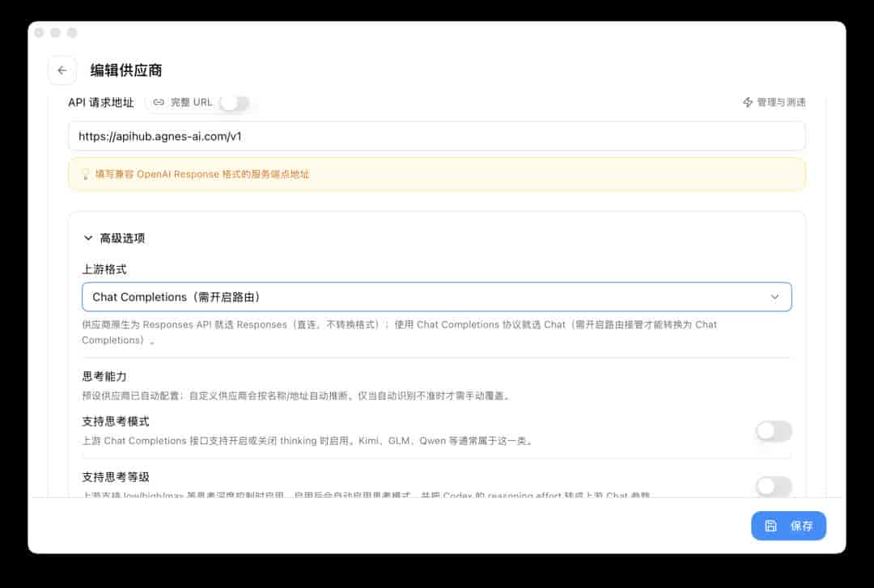The height and width of the screenshot is (588, 874).
Task: Click the 支持思考等级 label
Action: pyautogui.click(x=116, y=477)
